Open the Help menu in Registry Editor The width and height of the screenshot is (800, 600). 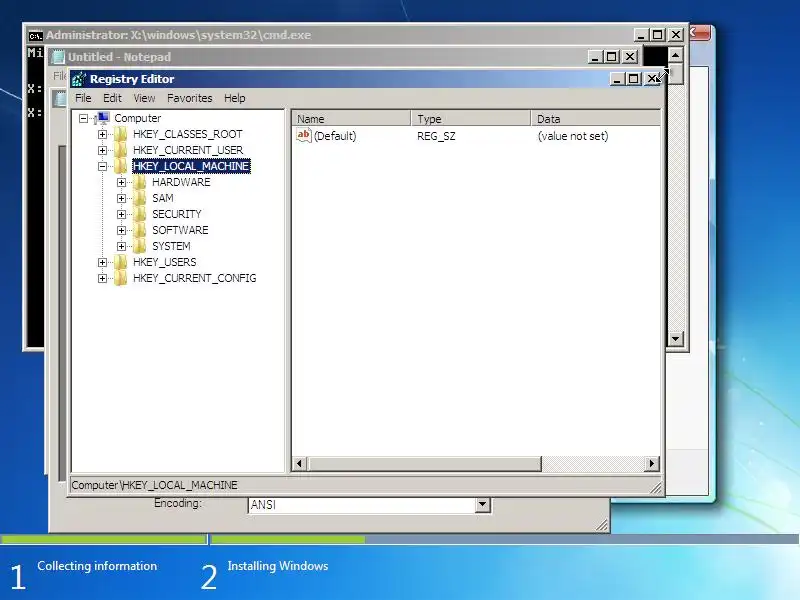coord(235,98)
